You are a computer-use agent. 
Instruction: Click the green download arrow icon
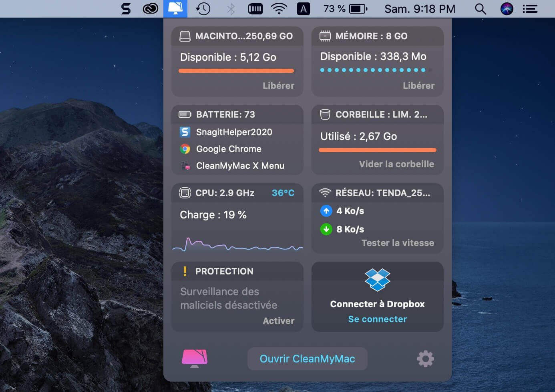(x=326, y=229)
